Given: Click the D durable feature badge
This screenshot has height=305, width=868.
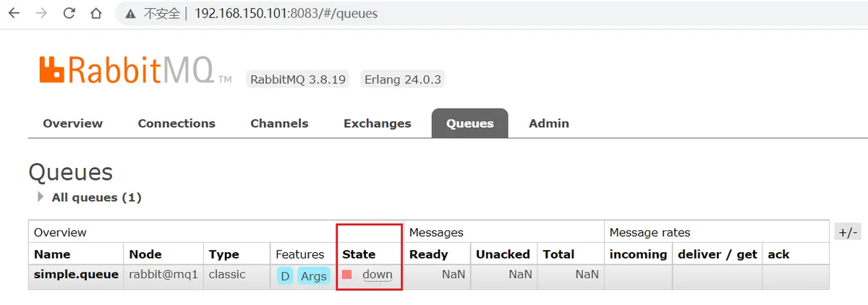Looking at the screenshot, I should [285, 276].
